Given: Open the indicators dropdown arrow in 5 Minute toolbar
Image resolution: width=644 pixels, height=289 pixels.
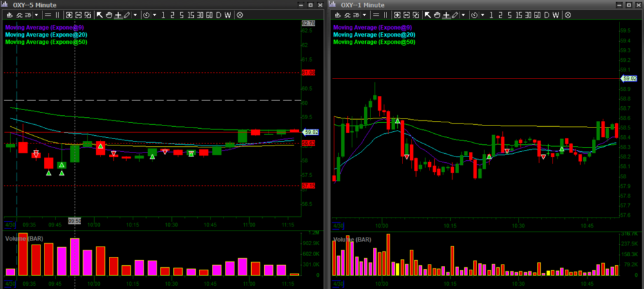Looking at the screenshot, I should coord(36,14).
